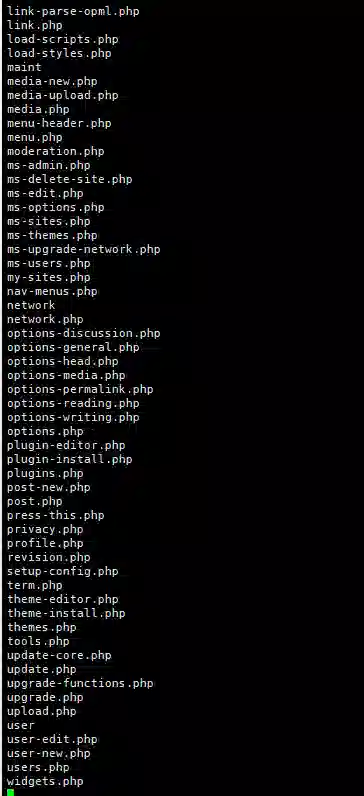
Task: Click the network directory name
Action: point(31,306)
